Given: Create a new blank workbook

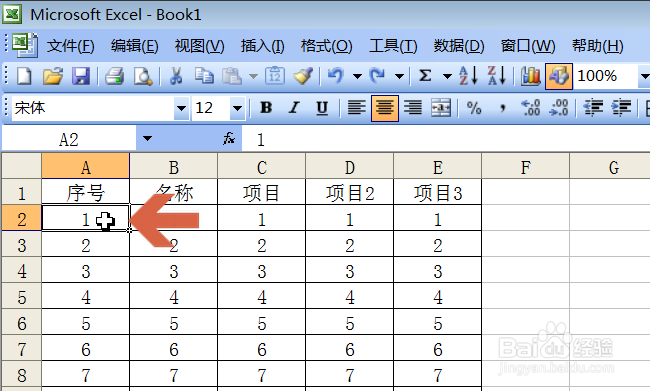Looking at the screenshot, I should (x=24, y=76).
